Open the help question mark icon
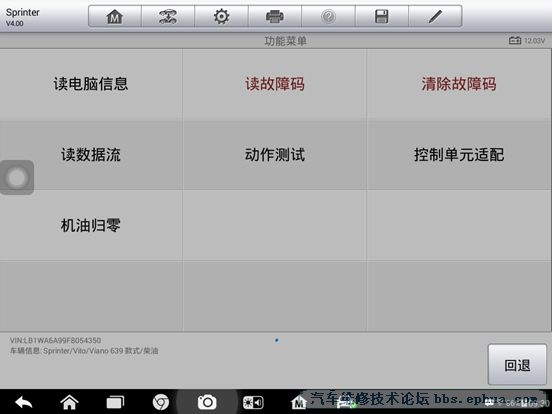 [x=328, y=16]
